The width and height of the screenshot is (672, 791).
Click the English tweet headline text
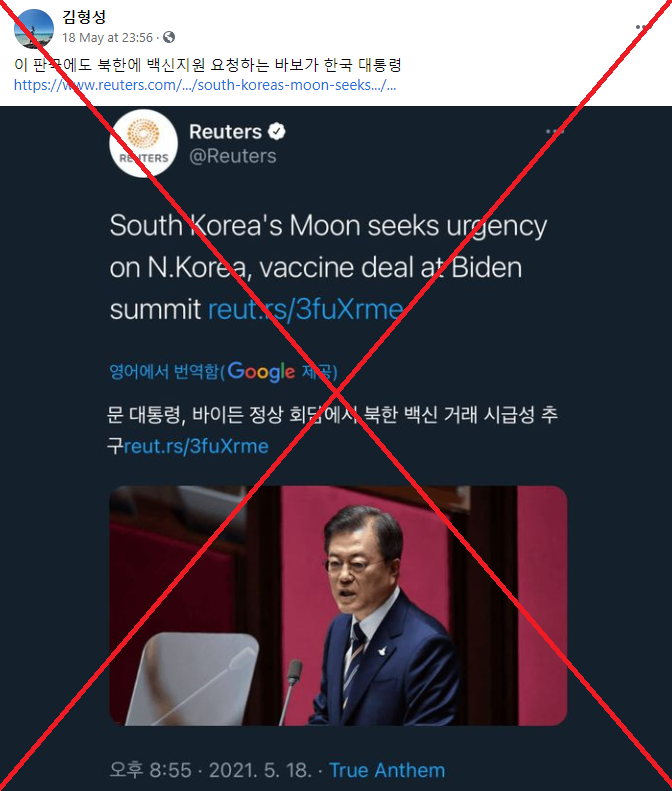tap(328, 267)
